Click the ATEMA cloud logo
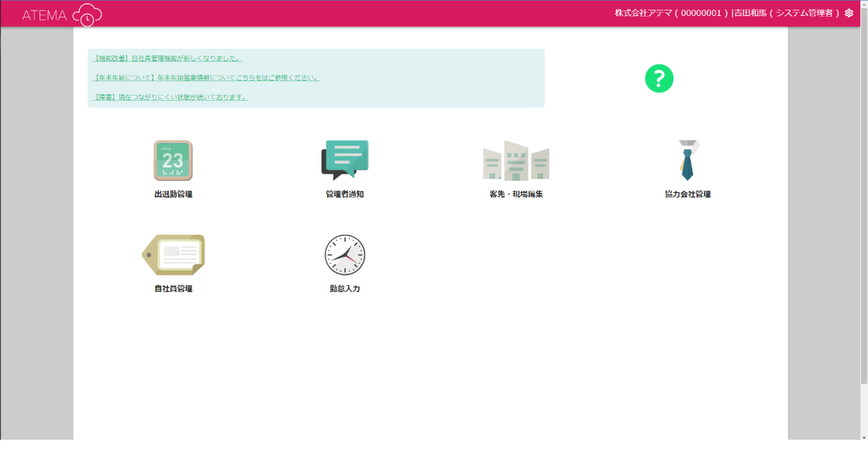Viewport: 868px width, 452px height. click(x=62, y=15)
